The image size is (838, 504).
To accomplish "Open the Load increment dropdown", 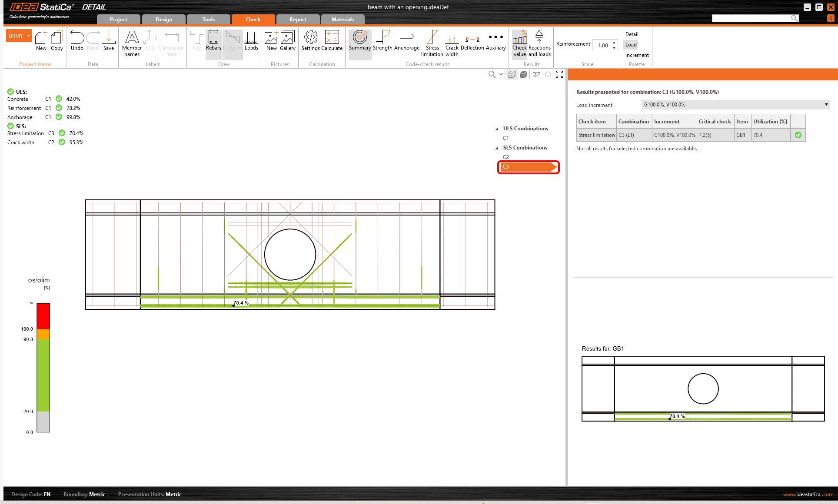I will pos(826,105).
